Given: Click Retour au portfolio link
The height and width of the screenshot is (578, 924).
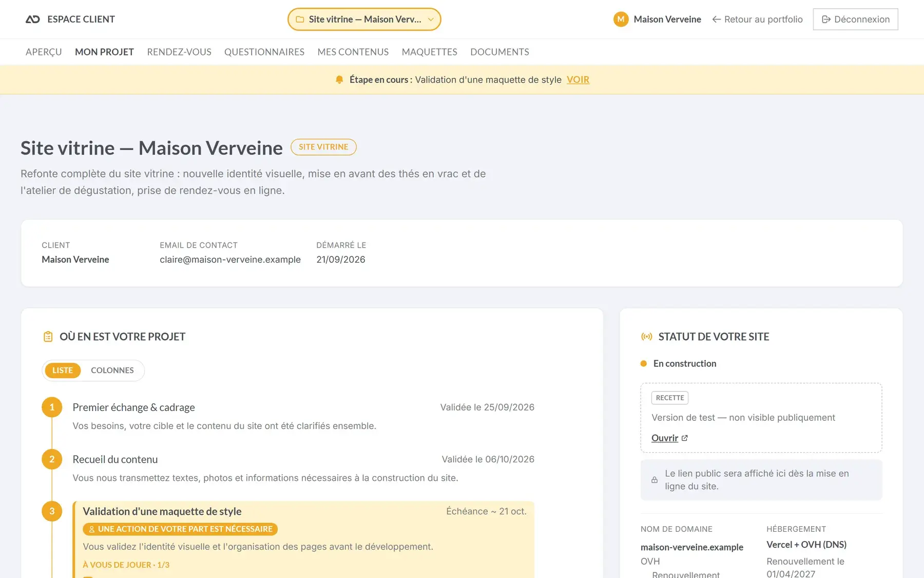Looking at the screenshot, I should point(757,19).
